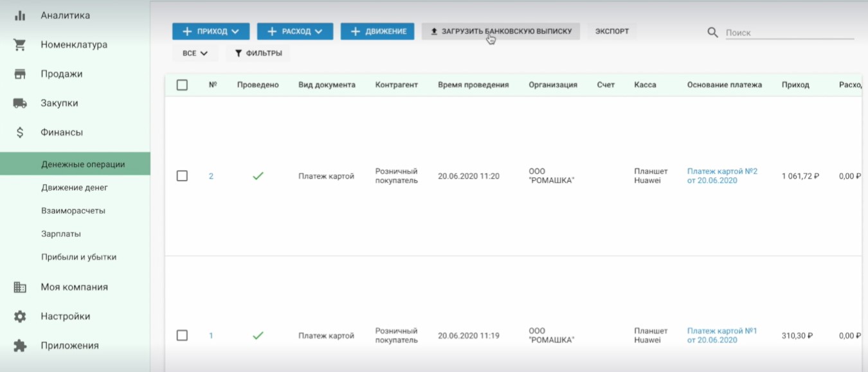The height and width of the screenshot is (372, 868).
Task: Sort by Вид документа column header
Action: 327,85
